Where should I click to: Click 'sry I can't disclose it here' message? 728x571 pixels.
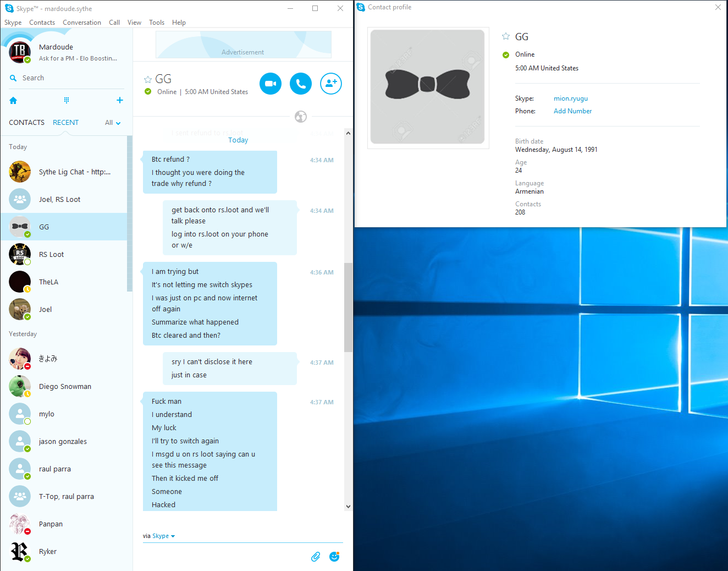(x=212, y=361)
